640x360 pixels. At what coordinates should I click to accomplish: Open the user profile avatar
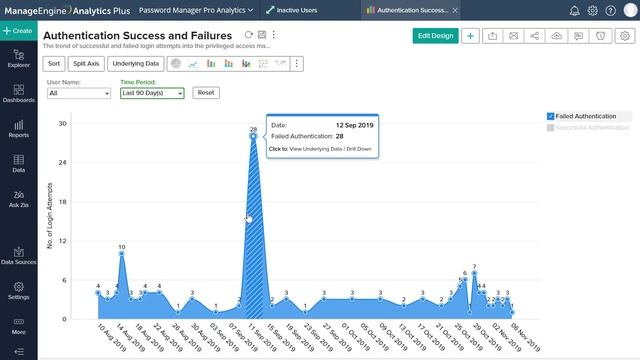point(630,10)
